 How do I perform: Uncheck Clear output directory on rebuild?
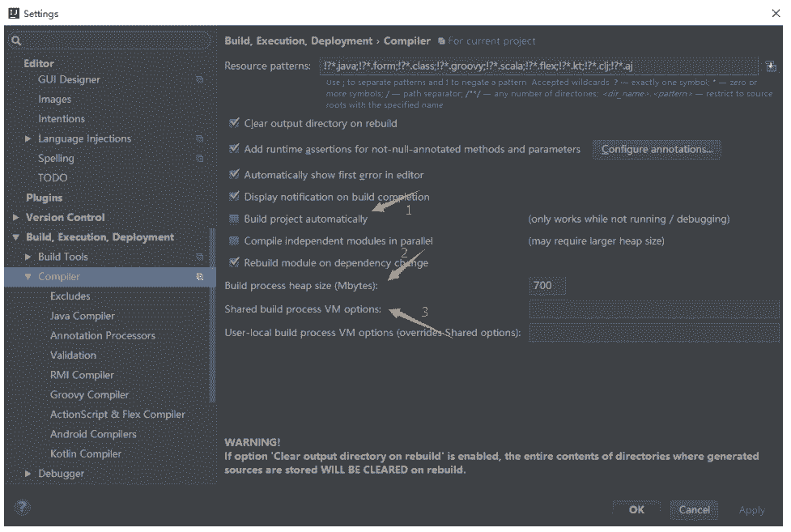234,124
